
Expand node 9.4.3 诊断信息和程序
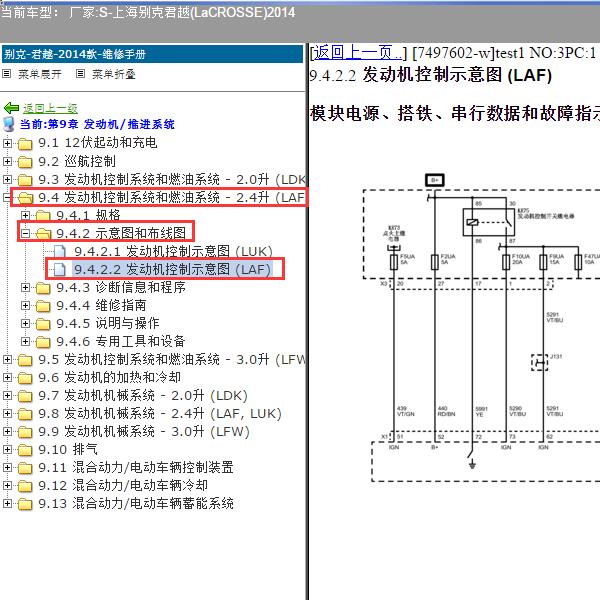click(x=25, y=287)
